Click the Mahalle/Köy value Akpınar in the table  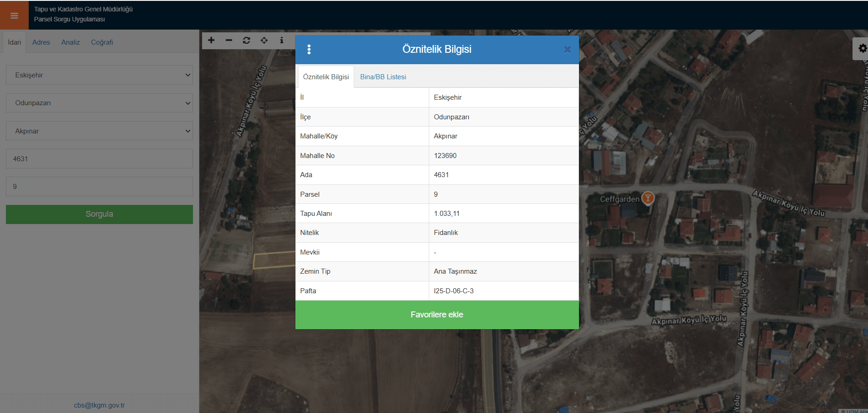click(446, 136)
